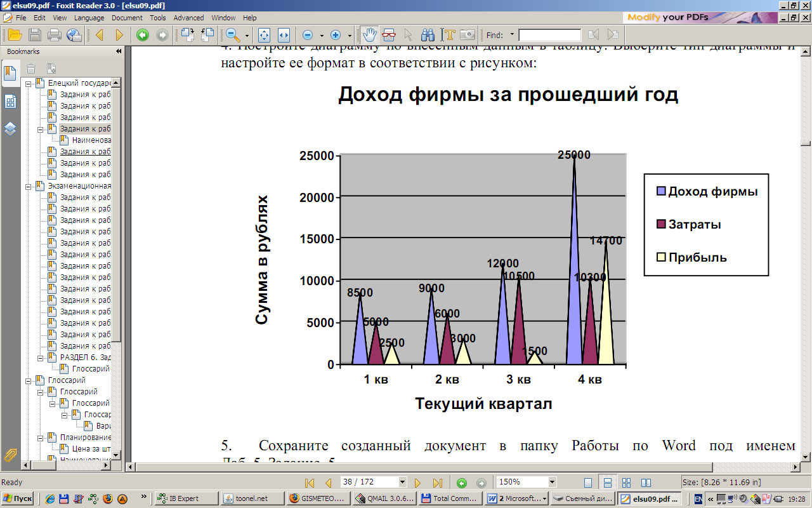Open the Zoom In dropdown arrow
This screenshot has height=508, width=812.
point(350,36)
